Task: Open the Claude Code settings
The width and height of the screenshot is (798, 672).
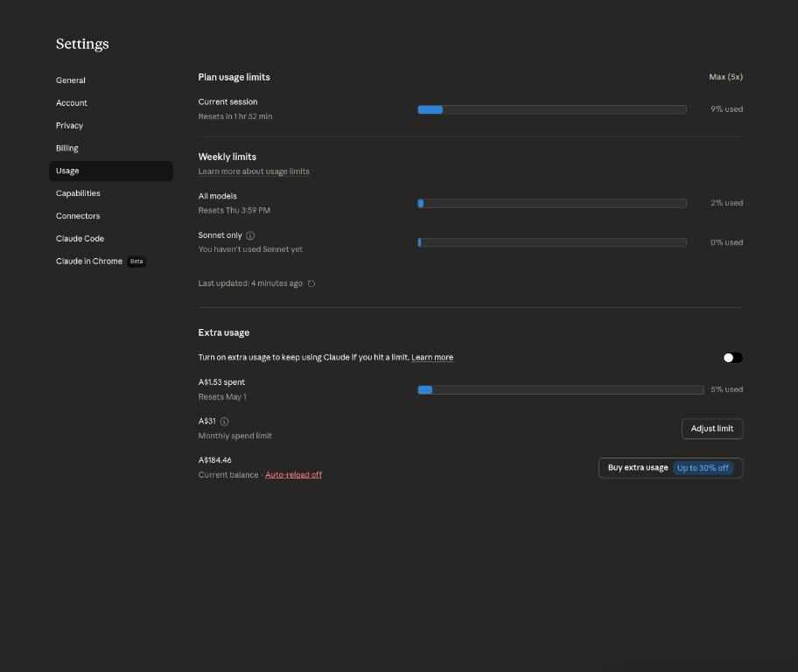Action: coord(80,239)
